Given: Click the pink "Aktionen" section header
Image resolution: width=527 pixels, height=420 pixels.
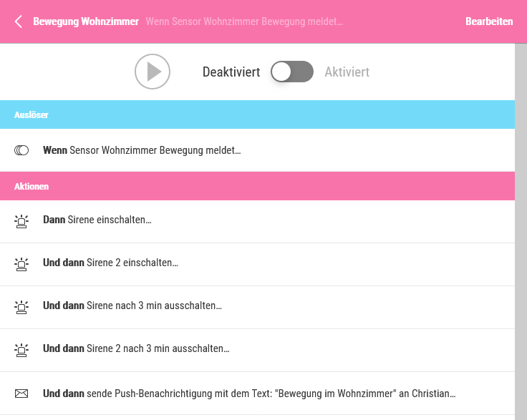Looking at the screenshot, I should [x=258, y=186].
